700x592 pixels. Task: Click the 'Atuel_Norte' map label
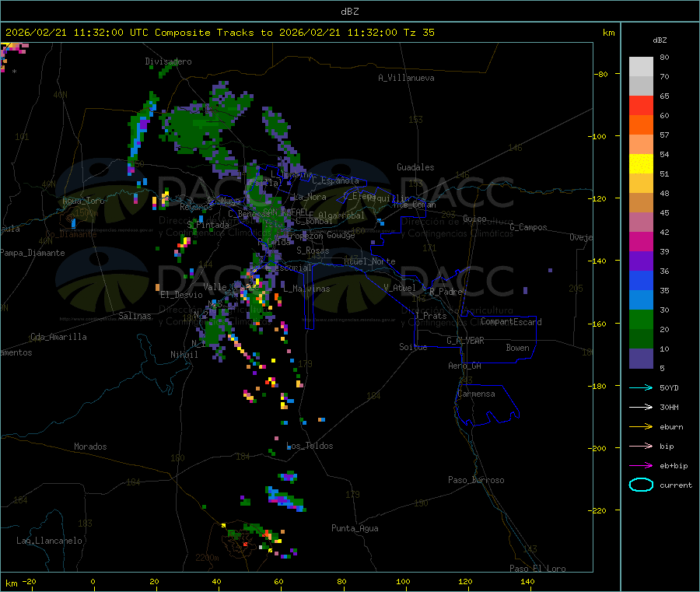point(369,261)
